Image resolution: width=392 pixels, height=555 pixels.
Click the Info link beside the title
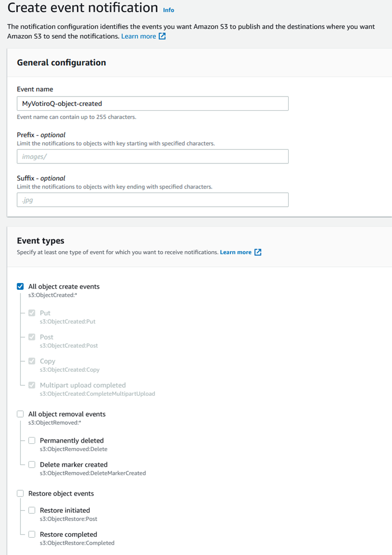tap(169, 10)
